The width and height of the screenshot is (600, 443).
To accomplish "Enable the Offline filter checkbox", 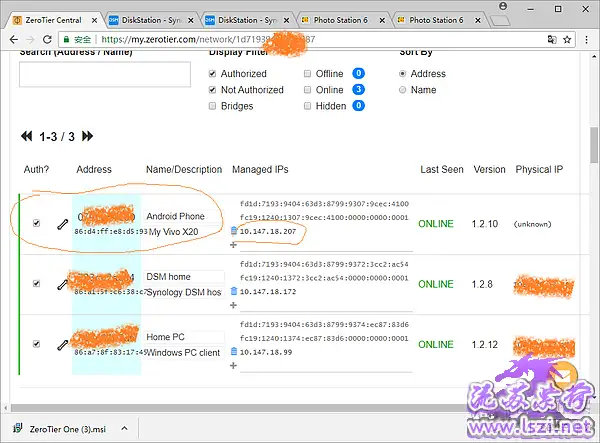I will [307, 73].
